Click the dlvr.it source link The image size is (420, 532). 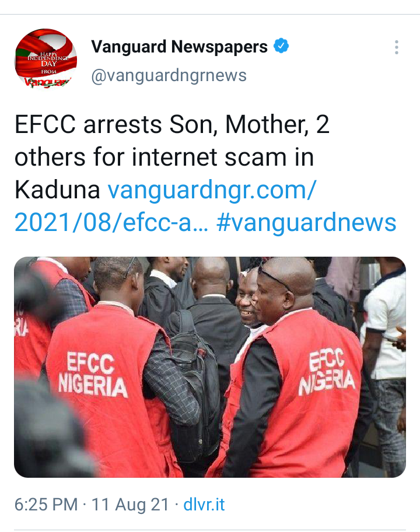point(204,505)
